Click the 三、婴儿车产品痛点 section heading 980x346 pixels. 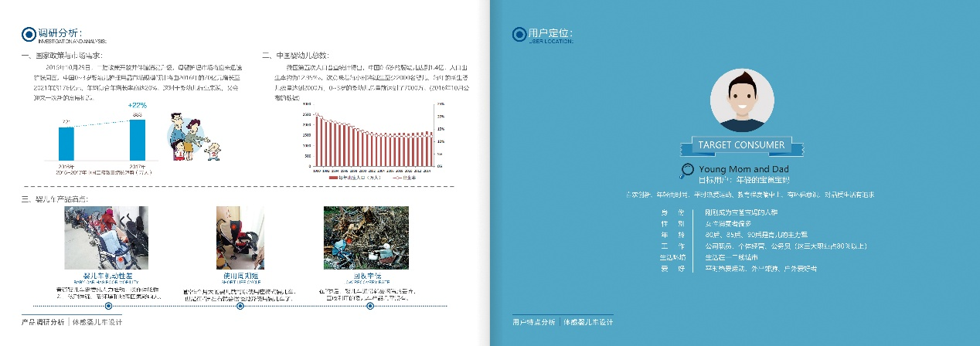tap(54, 199)
